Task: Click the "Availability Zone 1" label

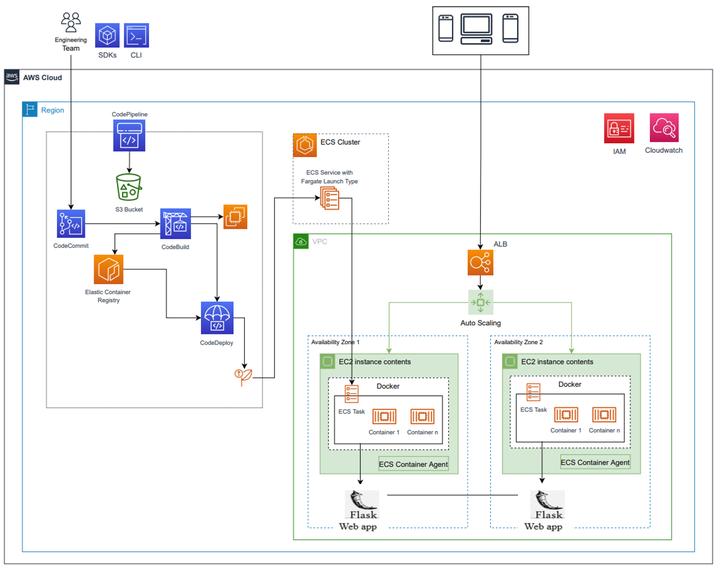Action: pyautogui.click(x=335, y=342)
